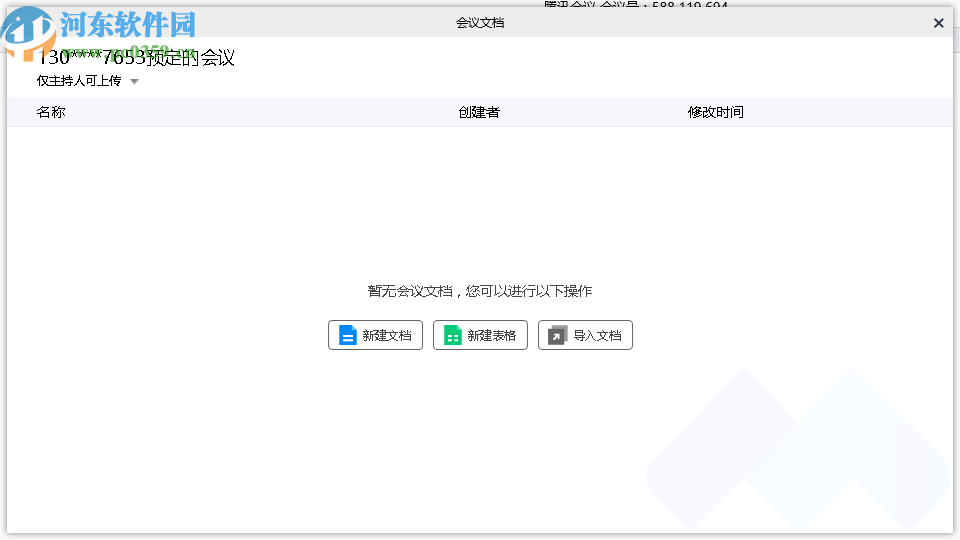The image size is (960, 540).
Task: Click the 暂无会议文档 empty-state message
Action: (x=480, y=291)
